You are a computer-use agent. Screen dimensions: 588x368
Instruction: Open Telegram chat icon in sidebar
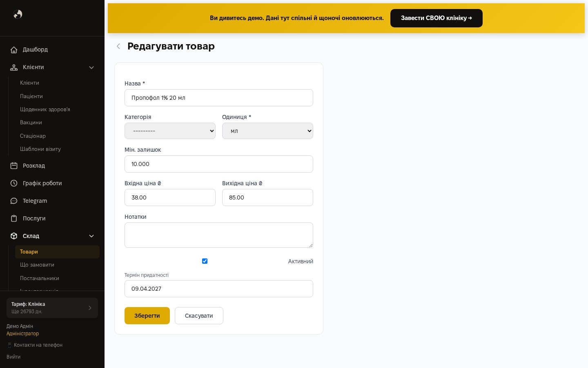click(x=14, y=201)
